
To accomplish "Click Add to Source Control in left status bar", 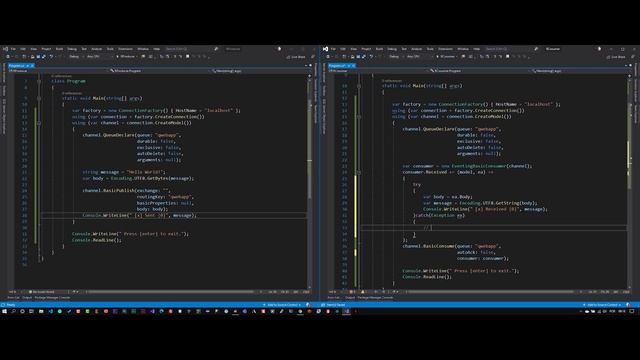I will click(x=282, y=305).
